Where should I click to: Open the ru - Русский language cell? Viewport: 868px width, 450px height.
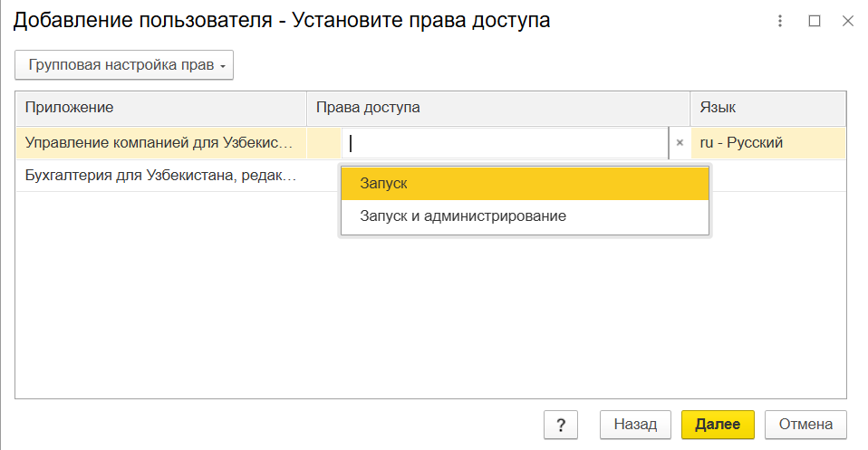tap(768, 143)
